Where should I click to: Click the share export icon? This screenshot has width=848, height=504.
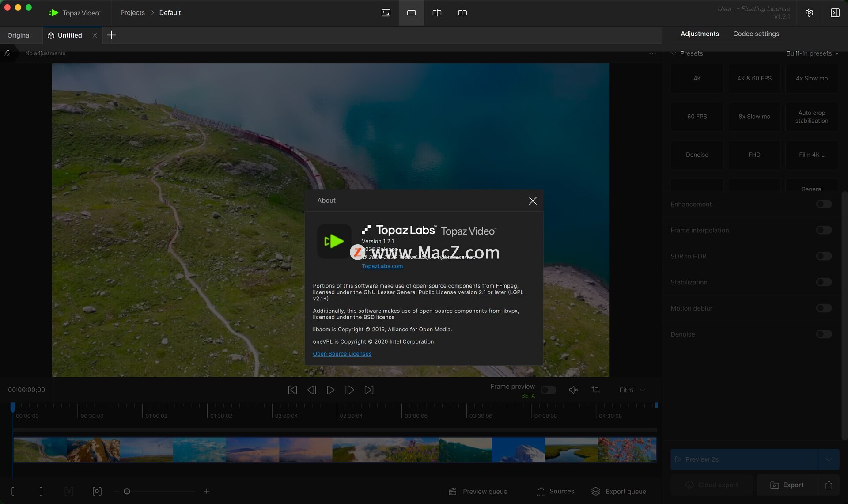829,485
